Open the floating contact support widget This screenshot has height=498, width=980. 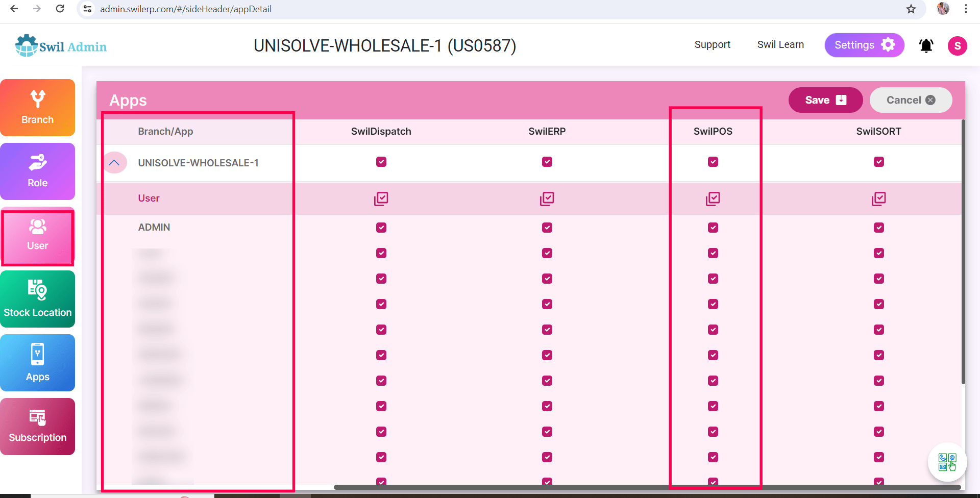(947, 462)
